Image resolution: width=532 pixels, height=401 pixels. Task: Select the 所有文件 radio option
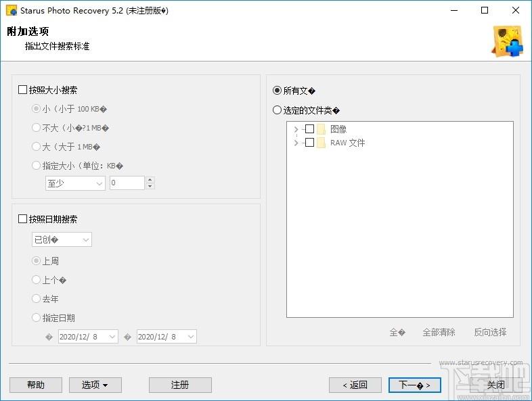coord(278,91)
